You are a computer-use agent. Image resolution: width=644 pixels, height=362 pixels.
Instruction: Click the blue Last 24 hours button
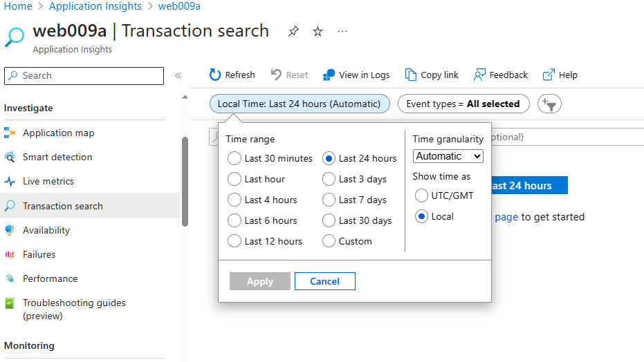(529, 185)
